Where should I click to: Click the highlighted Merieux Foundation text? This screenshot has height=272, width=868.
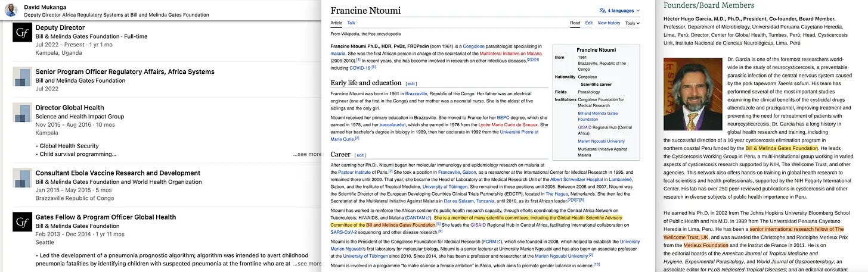click(x=706, y=245)
